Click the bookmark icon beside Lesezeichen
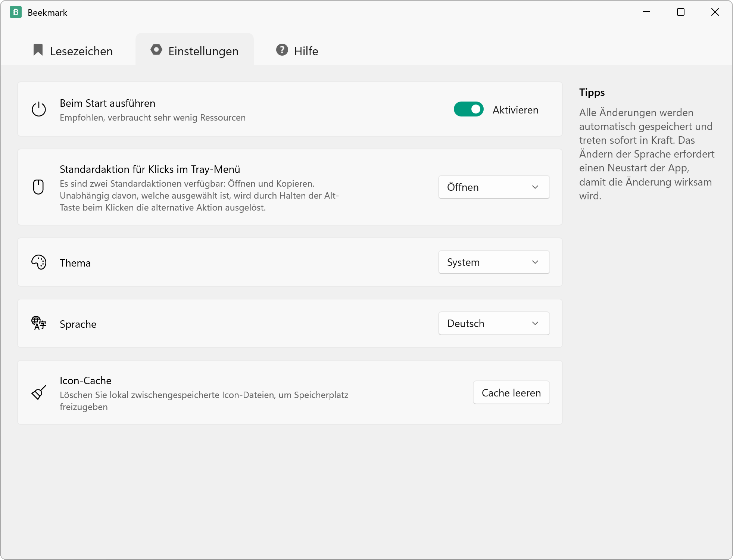Screen dimensions: 733x560 (x=38, y=50)
